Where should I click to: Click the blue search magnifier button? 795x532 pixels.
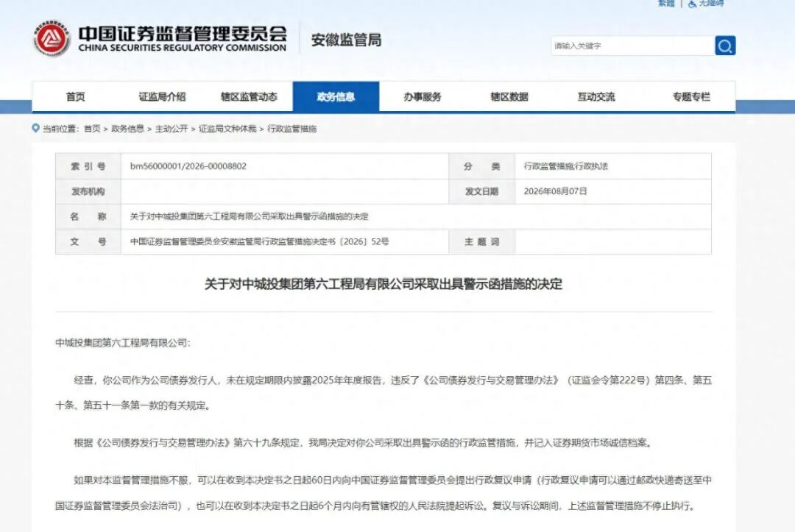(x=725, y=46)
